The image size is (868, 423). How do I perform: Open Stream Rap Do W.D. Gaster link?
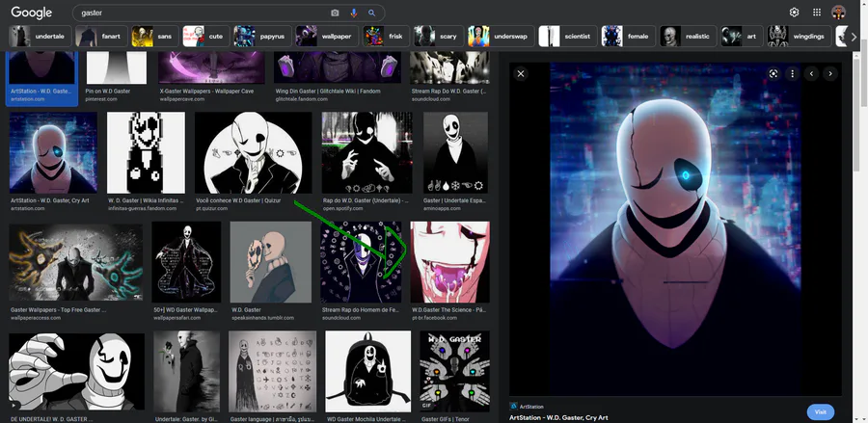pyautogui.click(x=448, y=92)
